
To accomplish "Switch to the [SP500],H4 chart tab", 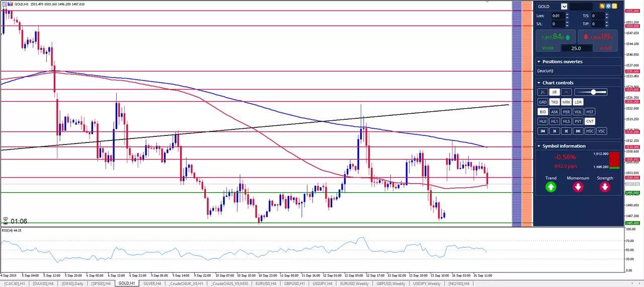I will 101,283.
